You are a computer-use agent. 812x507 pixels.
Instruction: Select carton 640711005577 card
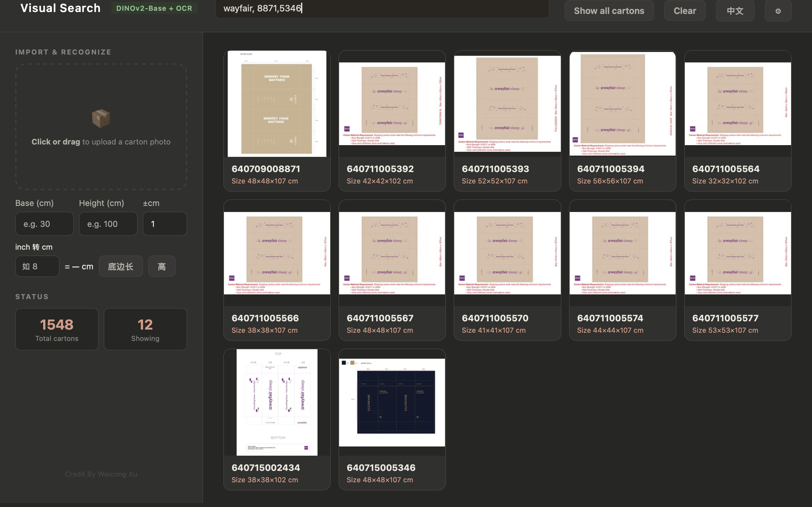[737, 270]
